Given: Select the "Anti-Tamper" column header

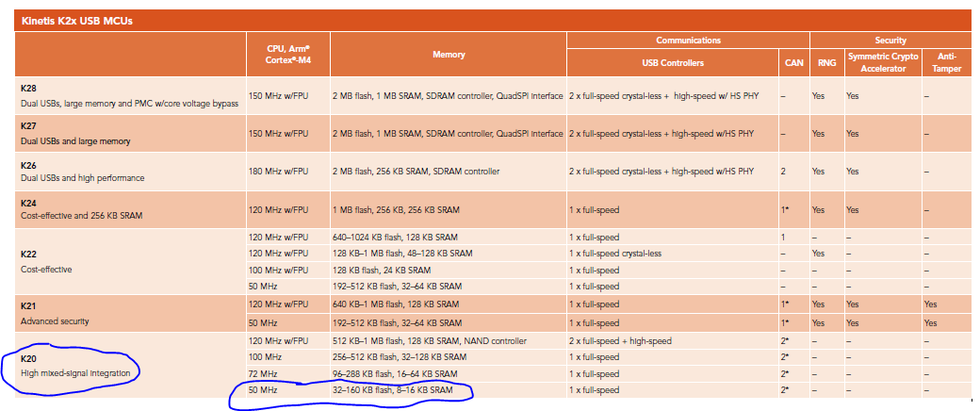Looking at the screenshot, I should (948, 62).
